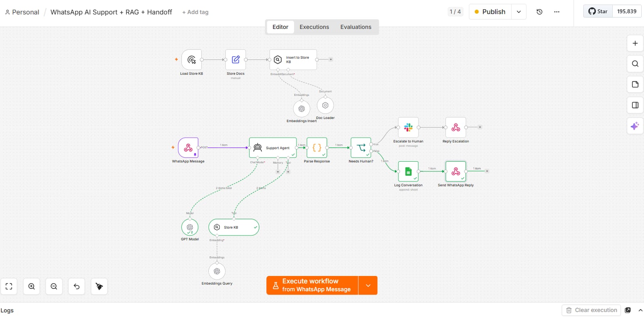Click Clear execution button
Screen dimensions: 644x317
(x=591, y=310)
